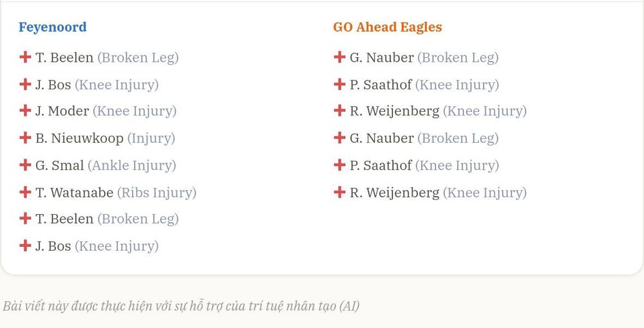Image resolution: width=644 pixels, height=328 pixels.
Task: Select the J. Moder player name
Action: pos(62,111)
